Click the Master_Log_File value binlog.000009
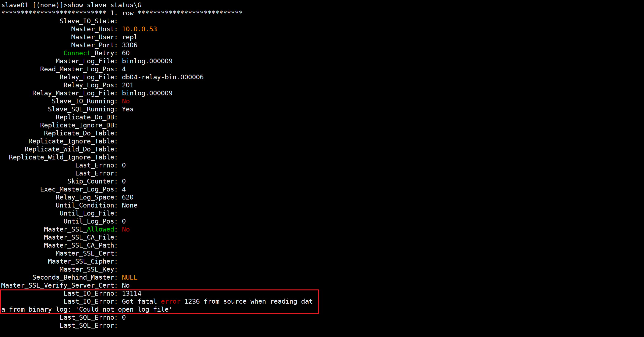Screen dimensions: 644x337 tap(147, 61)
